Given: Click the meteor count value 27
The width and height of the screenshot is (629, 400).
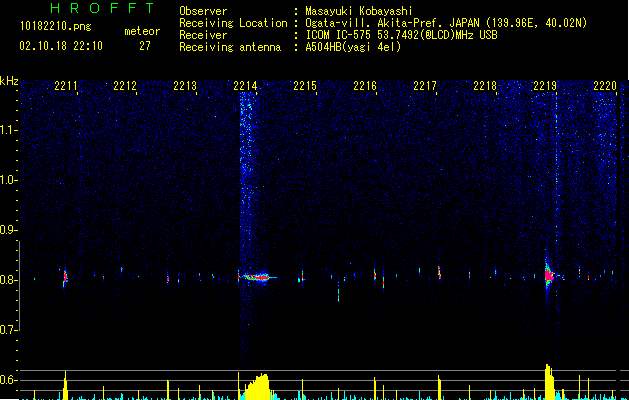Looking at the screenshot, I should click(x=145, y=46).
